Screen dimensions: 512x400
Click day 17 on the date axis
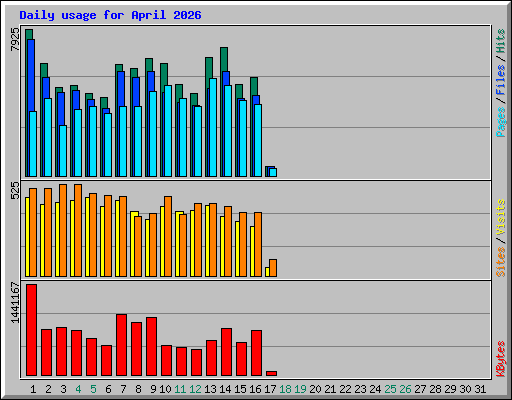pos(270,389)
